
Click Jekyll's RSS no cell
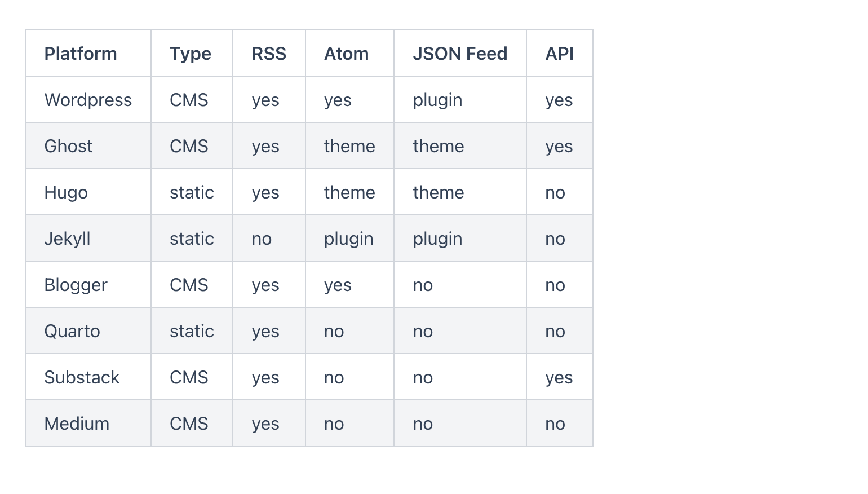(262, 239)
